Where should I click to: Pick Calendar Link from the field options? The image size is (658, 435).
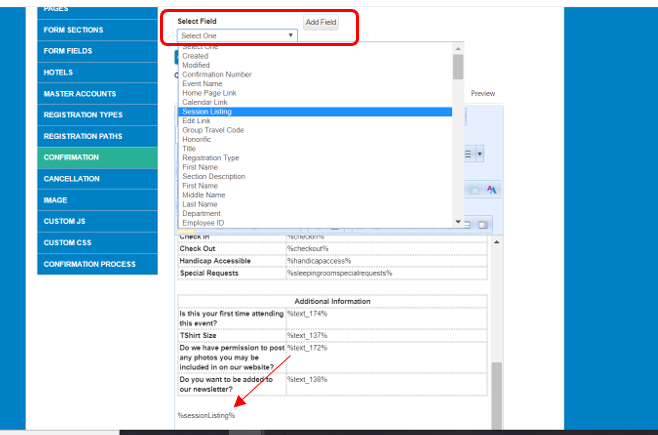204,102
